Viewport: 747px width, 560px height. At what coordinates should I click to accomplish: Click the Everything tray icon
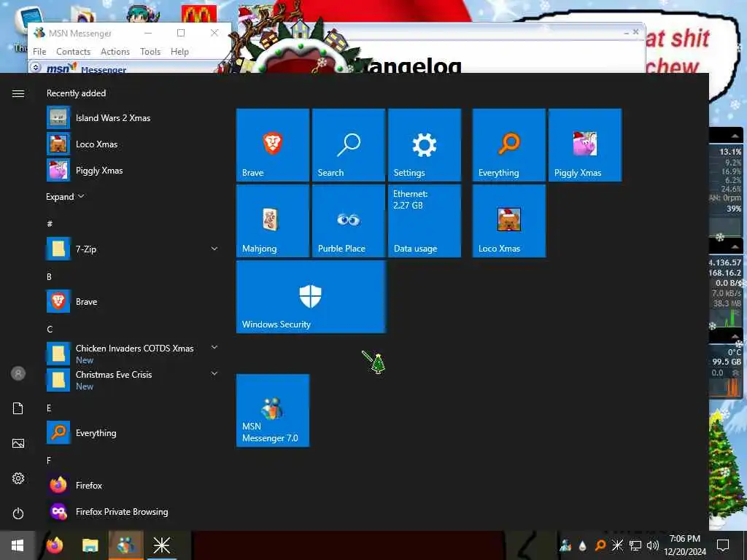point(600,545)
